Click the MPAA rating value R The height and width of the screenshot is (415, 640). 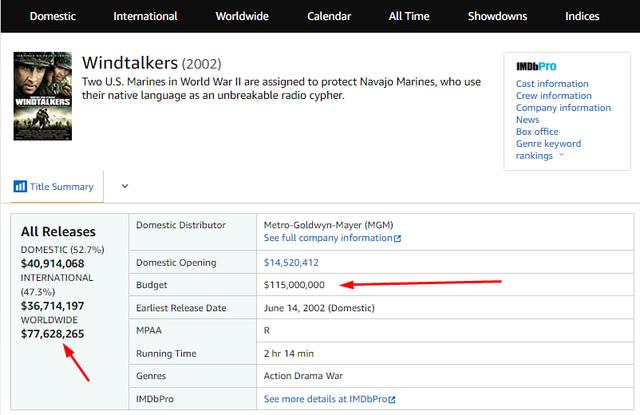[267, 331]
